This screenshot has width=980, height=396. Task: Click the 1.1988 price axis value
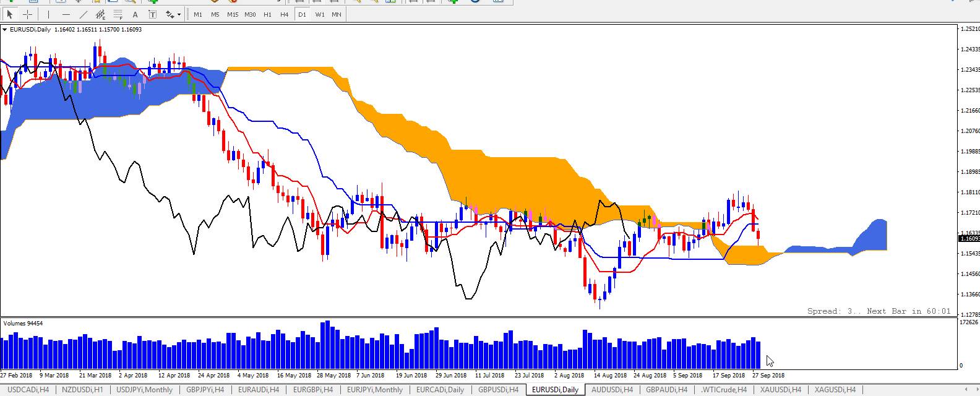971,152
